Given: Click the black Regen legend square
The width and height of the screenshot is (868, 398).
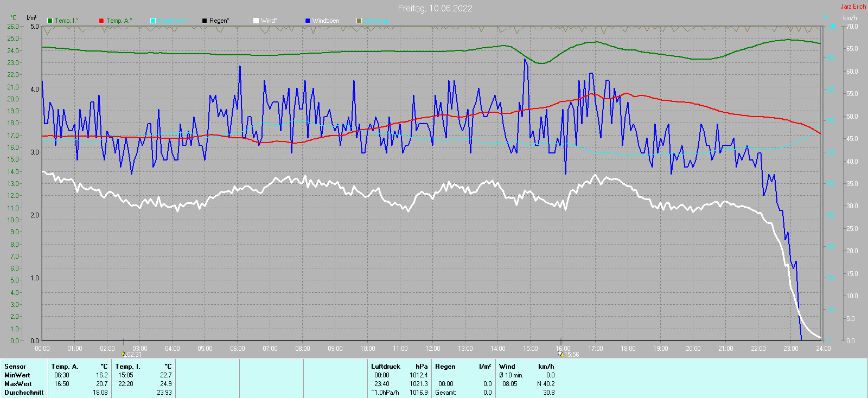Looking at the screenshot, I should (205, 21).
